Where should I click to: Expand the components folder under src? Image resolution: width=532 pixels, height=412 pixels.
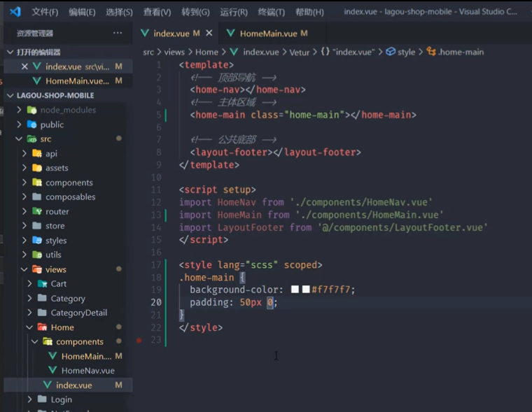pos(24,183)
